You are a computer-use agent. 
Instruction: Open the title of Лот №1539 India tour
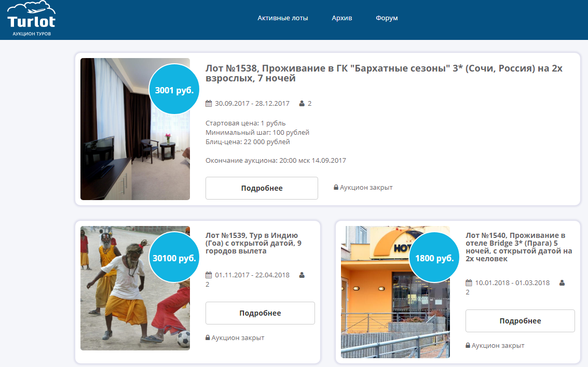point(253,243)
